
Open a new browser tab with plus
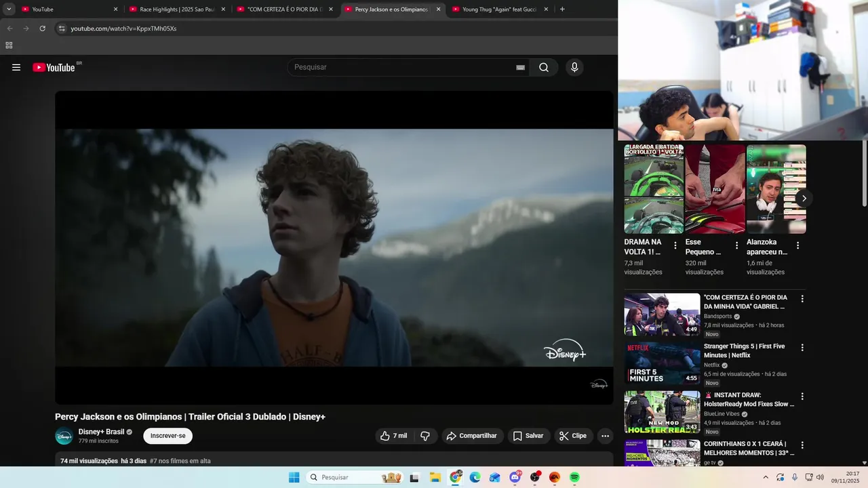(562, 9)
